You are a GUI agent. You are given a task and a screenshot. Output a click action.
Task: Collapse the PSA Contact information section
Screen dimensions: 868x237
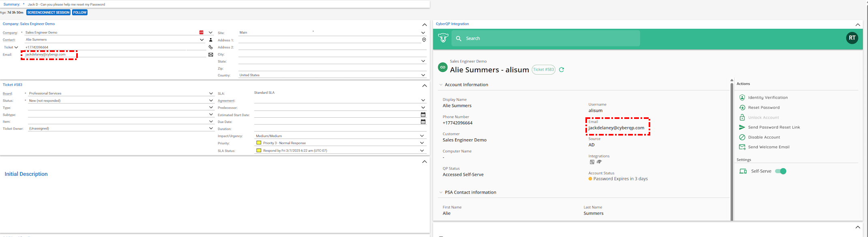441,192
